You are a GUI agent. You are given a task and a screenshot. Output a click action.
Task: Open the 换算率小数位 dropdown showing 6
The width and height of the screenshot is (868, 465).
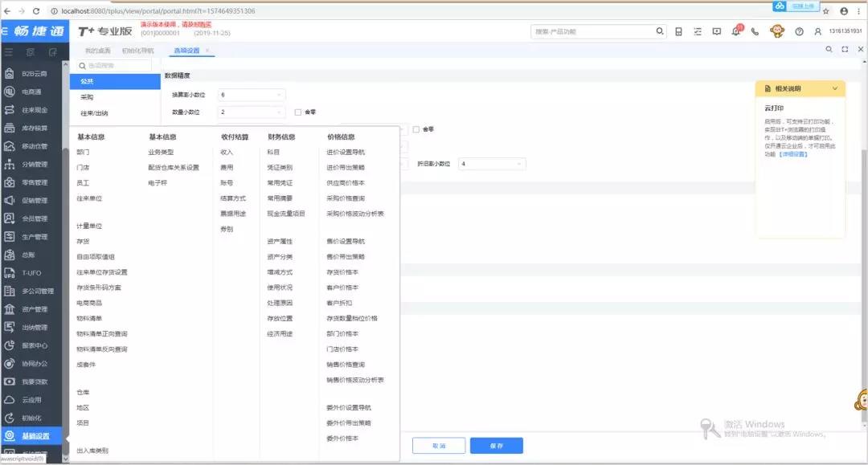252,95
